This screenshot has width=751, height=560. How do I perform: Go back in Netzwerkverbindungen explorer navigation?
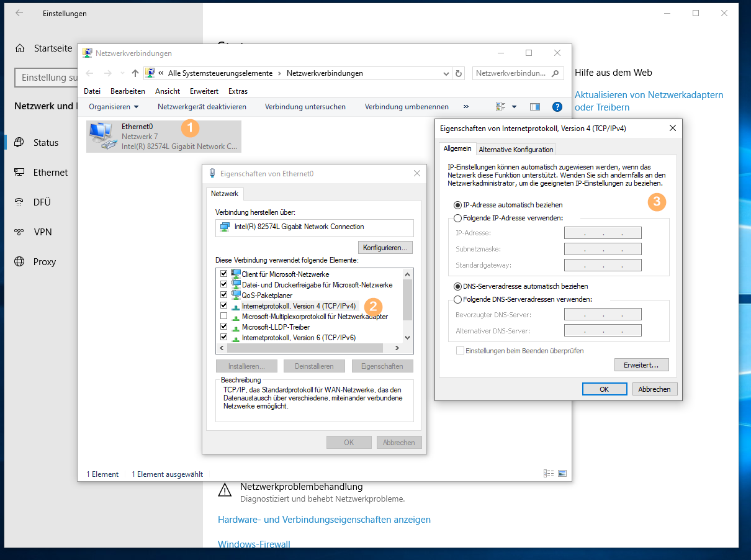pyautogui.click(x=89, y=73)
